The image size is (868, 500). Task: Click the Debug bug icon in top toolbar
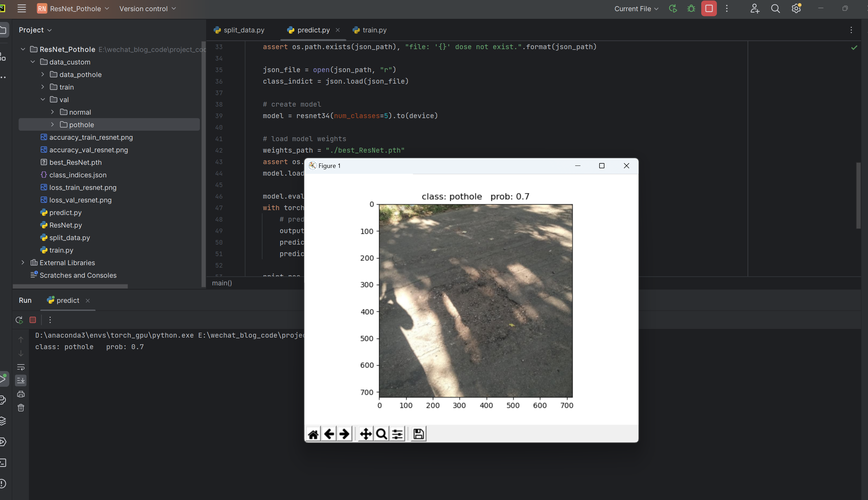click(691, 9)
